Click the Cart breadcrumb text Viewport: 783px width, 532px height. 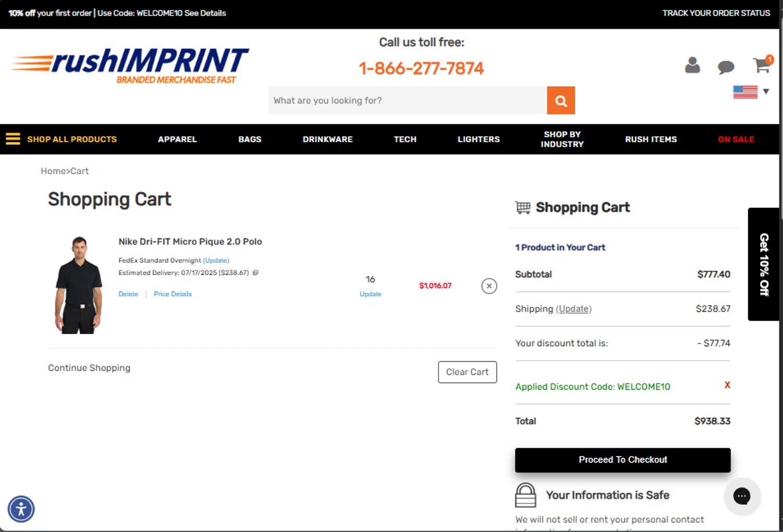[79, 171]
